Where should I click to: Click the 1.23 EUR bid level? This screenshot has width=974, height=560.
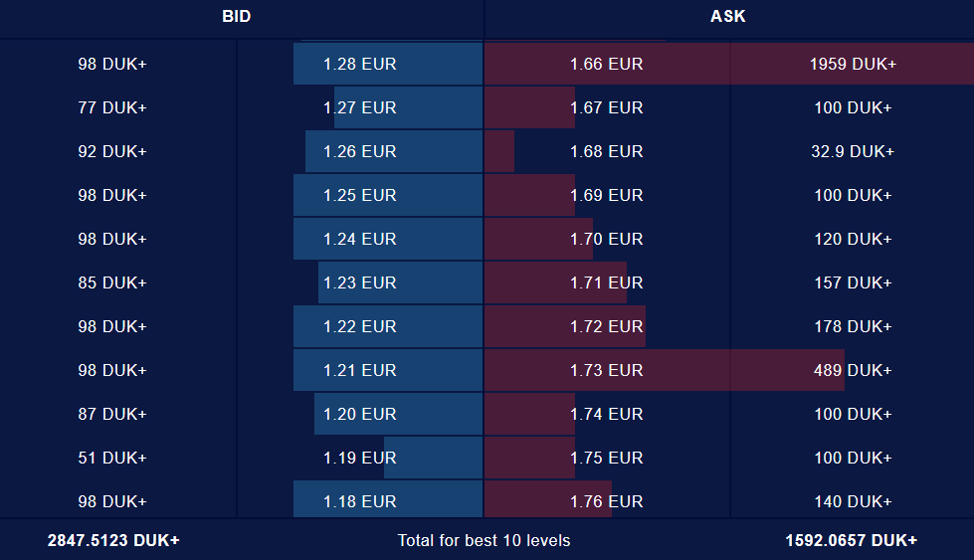click(x=360, y=282)
